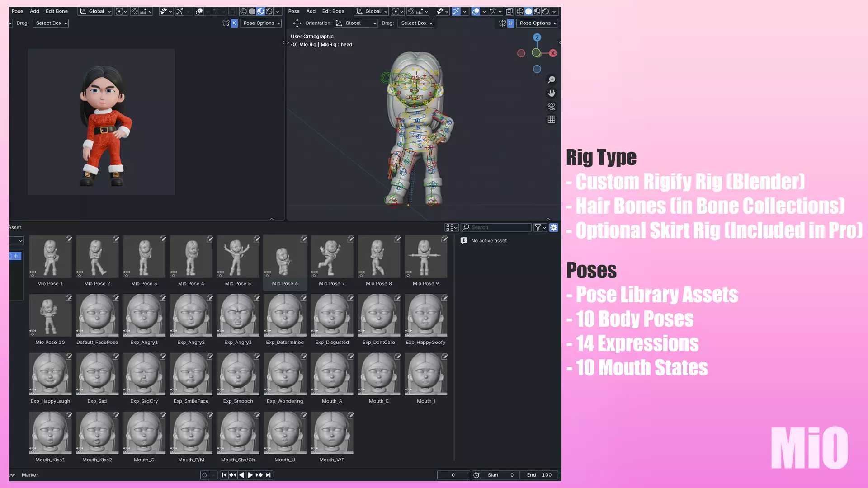Select material preview shading in left viewport

pos(260,11)
